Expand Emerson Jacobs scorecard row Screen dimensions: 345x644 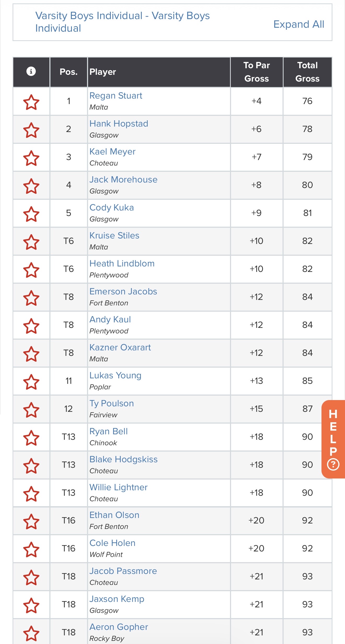click(172, 297)
